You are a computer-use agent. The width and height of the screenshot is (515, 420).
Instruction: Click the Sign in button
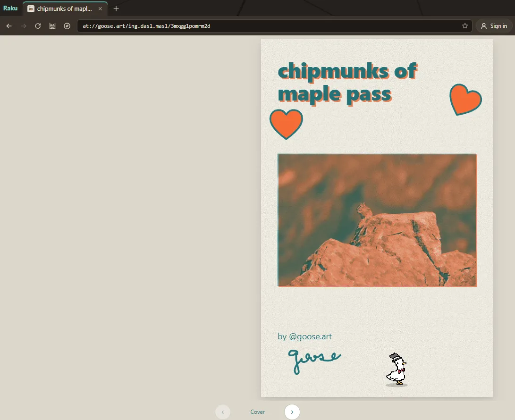coord(494,26)
